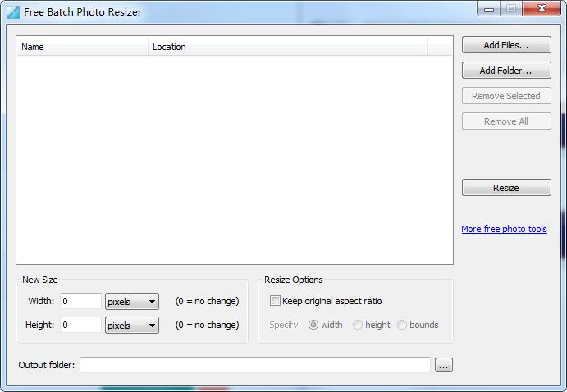Open the More free photo tools link
The height and width of the screenshot is (392, 567).
click(504, 229)
